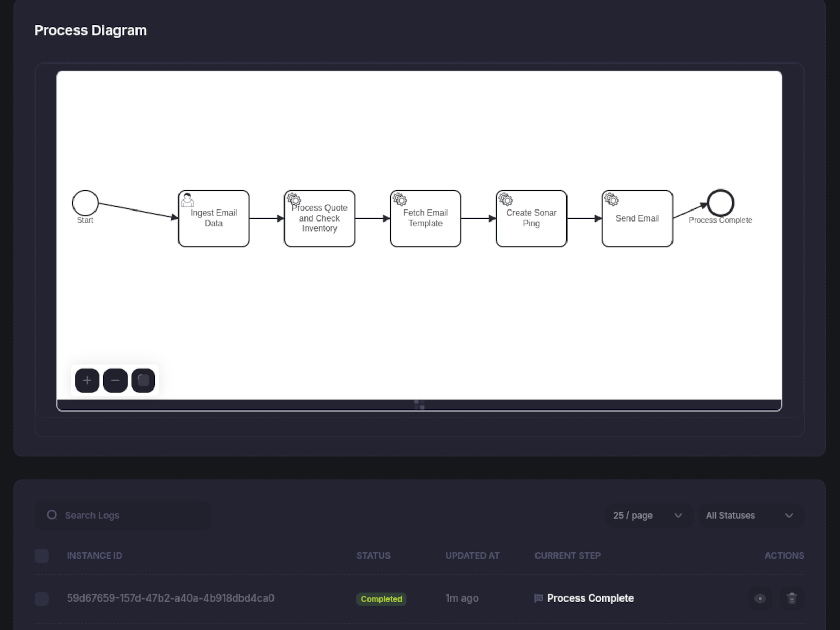Open the 25 per page dropdown
Image resolution: width=840 pixels, height=630 pixels.
(649, 515)
